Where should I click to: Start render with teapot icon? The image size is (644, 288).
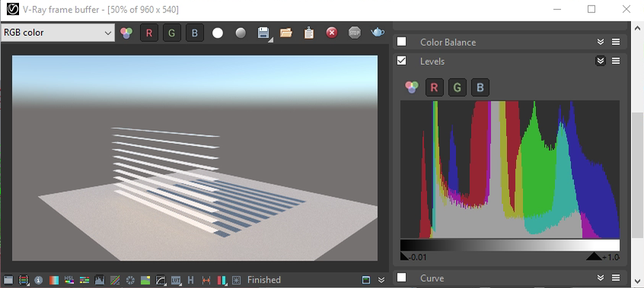tap(378, 33)
